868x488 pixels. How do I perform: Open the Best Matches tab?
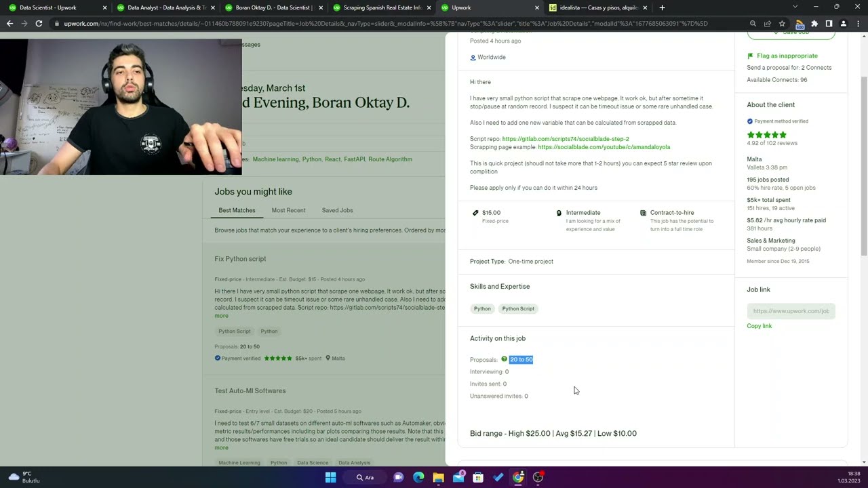pyautogui.click(x=237, y=210)
